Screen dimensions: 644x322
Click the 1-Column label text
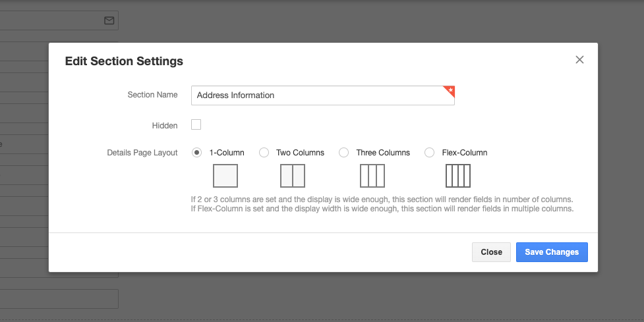(227, 153)
